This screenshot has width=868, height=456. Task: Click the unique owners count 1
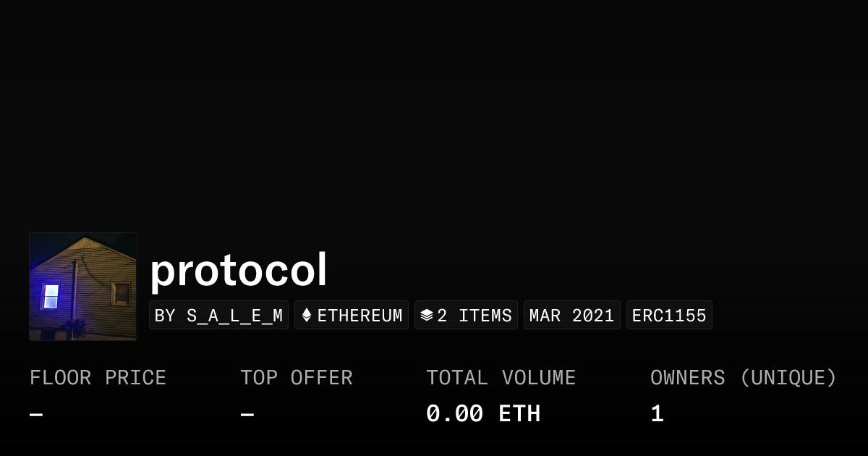pos(657,414)
